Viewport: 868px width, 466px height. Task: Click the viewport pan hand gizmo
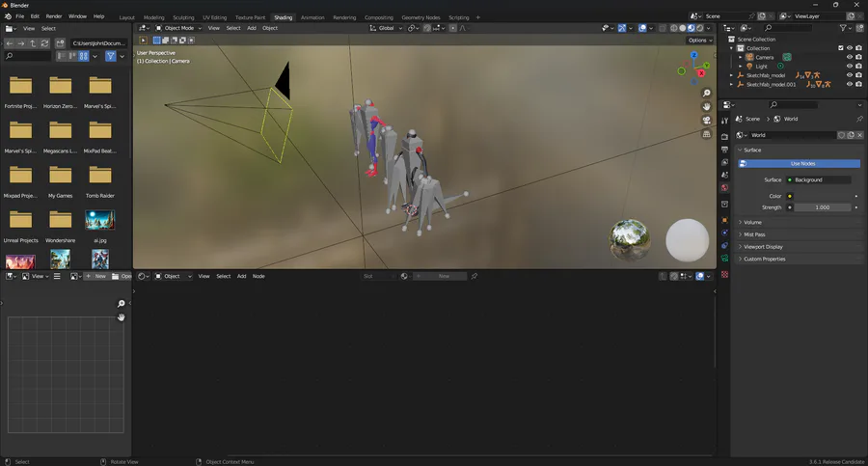point(706,106)
